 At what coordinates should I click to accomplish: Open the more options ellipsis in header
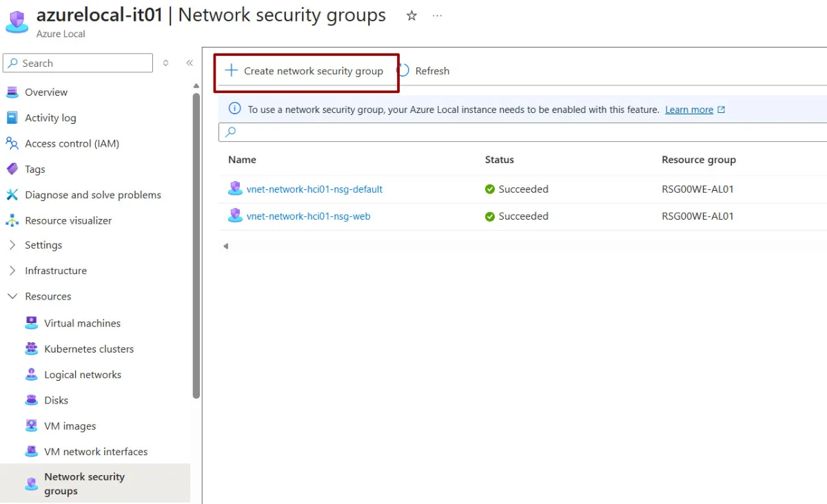[438, 16]
